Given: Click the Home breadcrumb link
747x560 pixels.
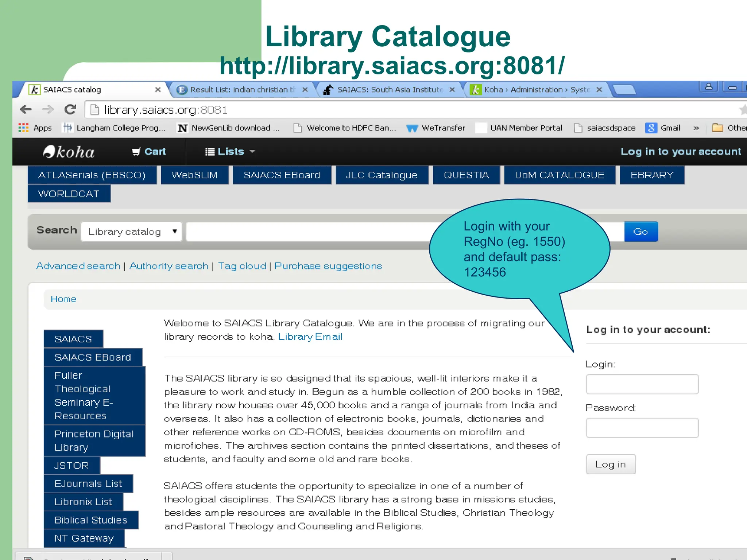Looking at the screenshot, I should click(63, 299).
